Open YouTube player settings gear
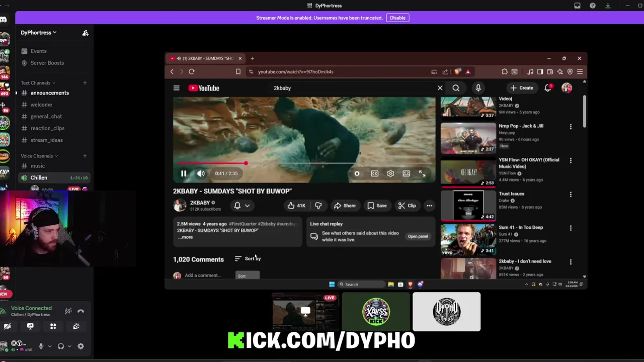The image size is (644, 362). pyautogui.click(x=390, y=173)
